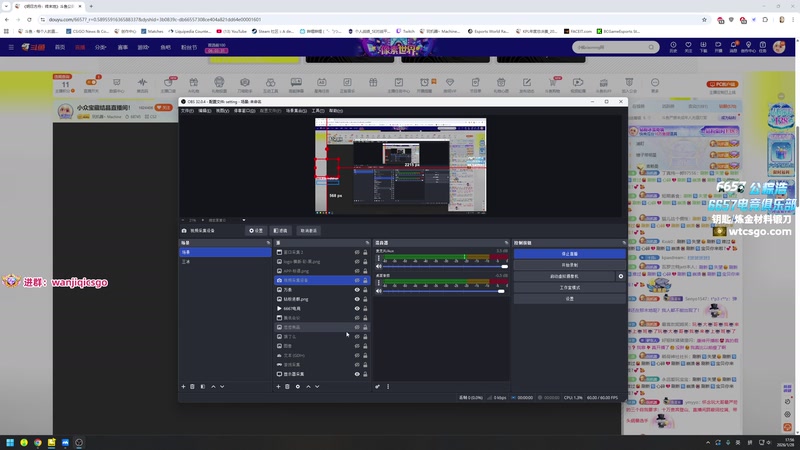Pop out the audio mixer dock via its header icon
Image resolution: width=800 pixels, height=450 pixels.
[x=507, y=243]
